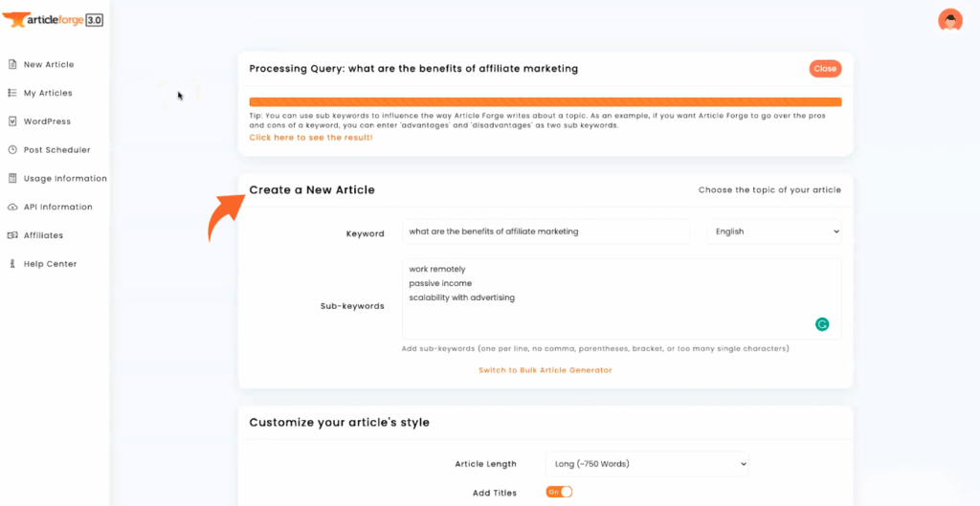Turn off the Add Titles toggle
Screen dimensions: 980x506
coord(559,493)
